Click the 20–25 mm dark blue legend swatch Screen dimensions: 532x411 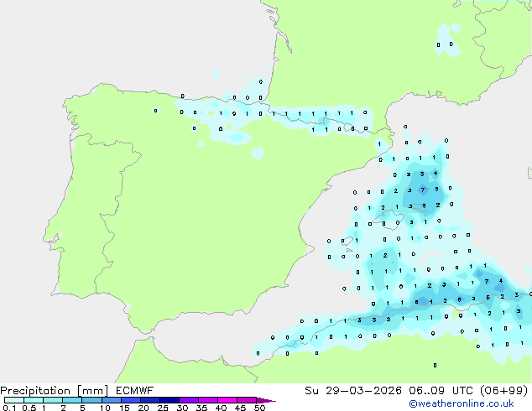pos(149,400)
